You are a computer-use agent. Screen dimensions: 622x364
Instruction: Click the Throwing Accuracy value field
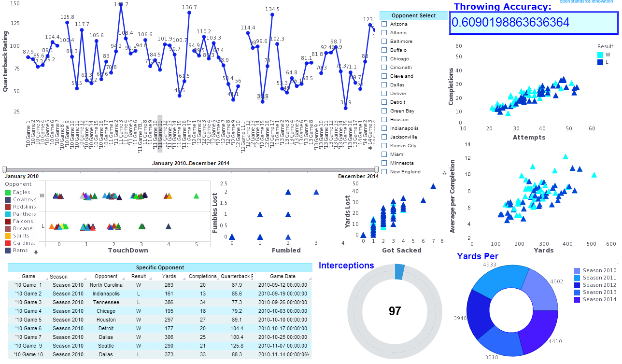tap(534, 23)
